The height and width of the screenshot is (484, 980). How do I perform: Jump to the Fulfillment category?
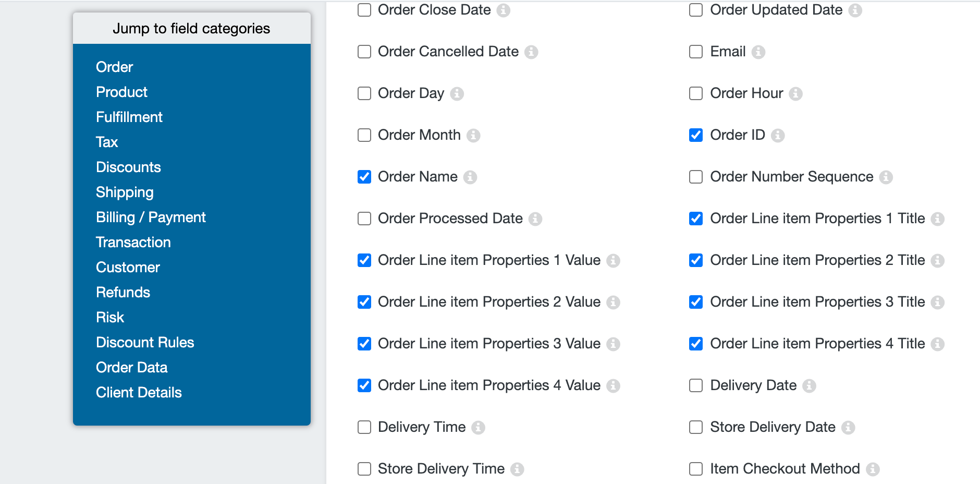coord(129,117)
